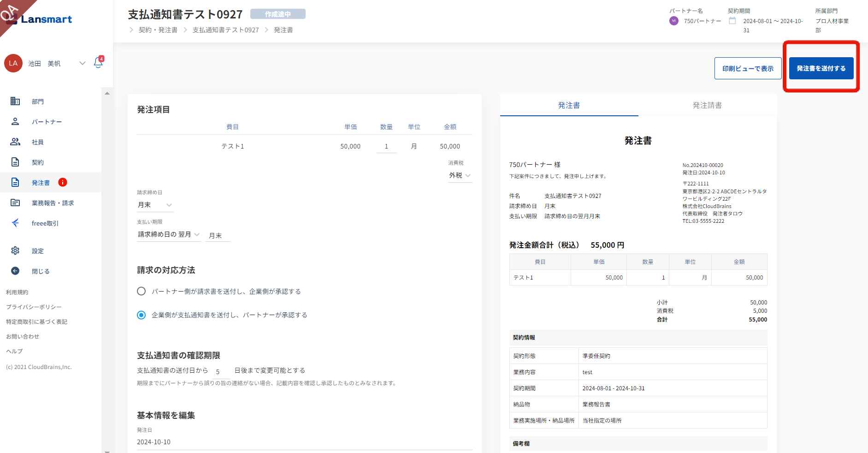
Task: Open ヘルプ link
Action: [14, 351]
